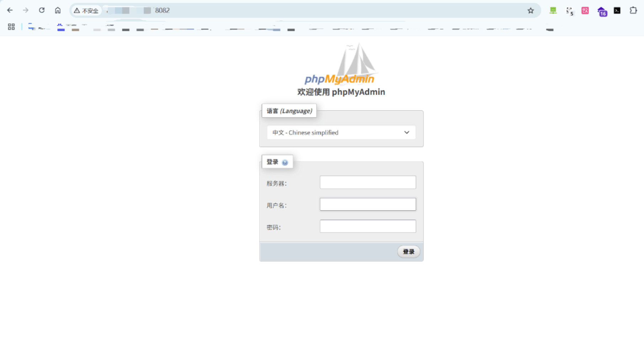
Task: Click the login help icon beside 登录
Action: point(285,162)
